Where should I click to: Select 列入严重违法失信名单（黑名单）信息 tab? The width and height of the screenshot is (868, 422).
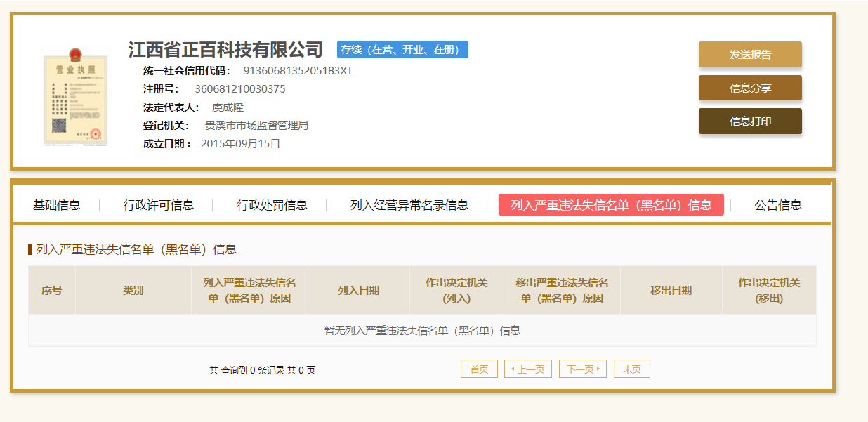(611, 205)
